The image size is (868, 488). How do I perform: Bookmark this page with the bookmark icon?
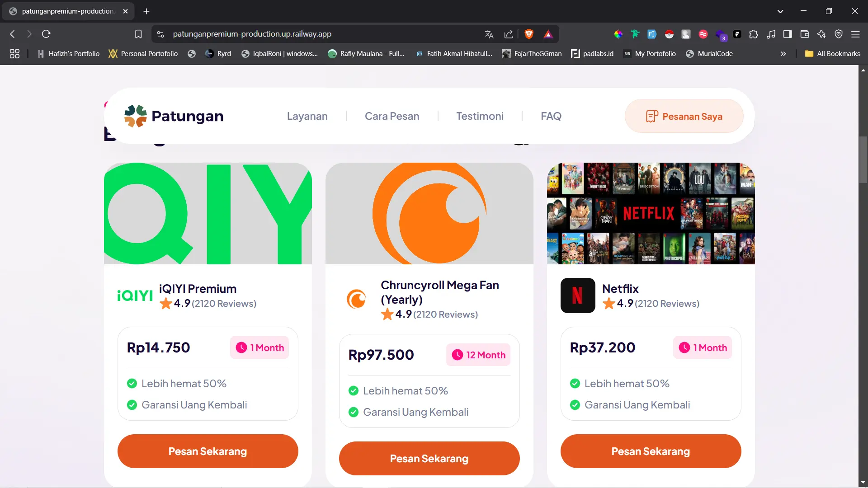click(x=138, y=34)
